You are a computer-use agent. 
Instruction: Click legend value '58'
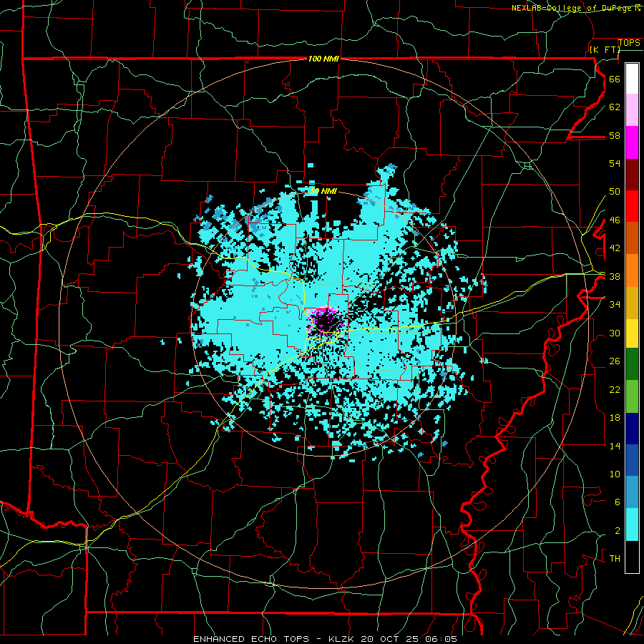point(615,135)
